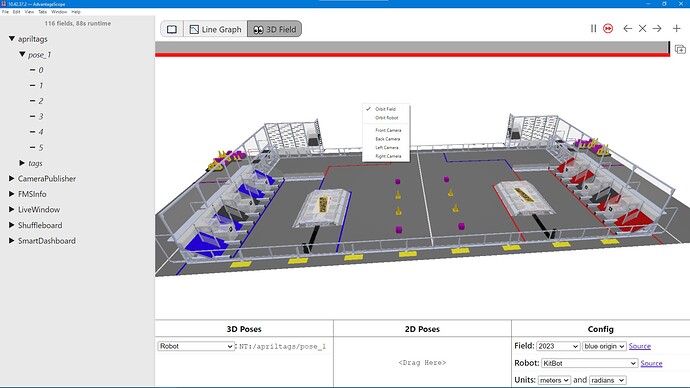
Task: Collapse the apriltags tree node
Action: pyautogui.click(x=12, y=39)
